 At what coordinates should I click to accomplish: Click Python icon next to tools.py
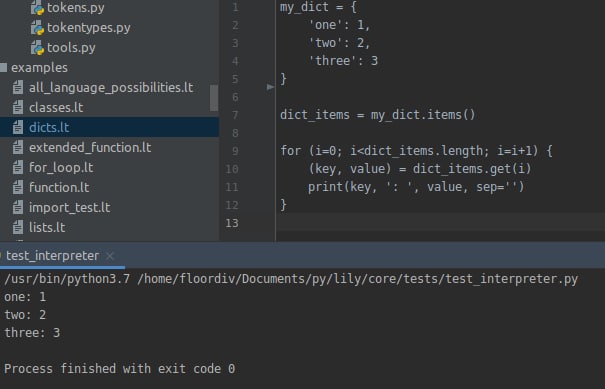(37, 48)
